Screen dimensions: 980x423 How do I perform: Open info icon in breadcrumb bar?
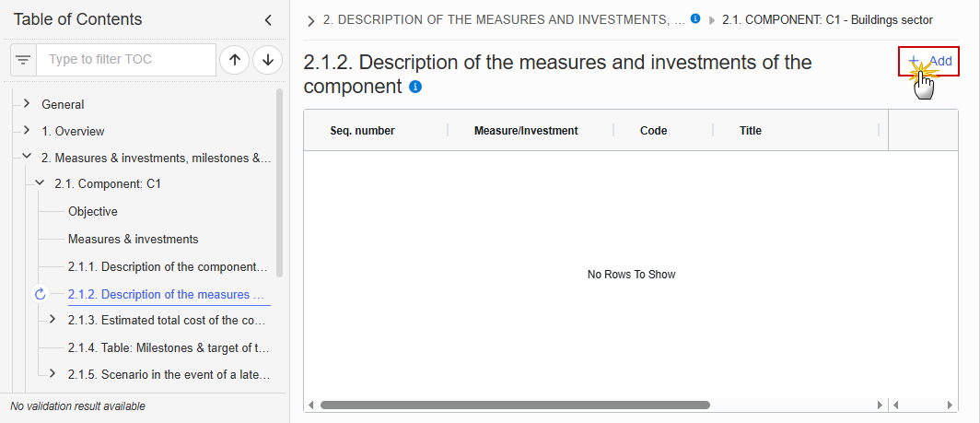pos(695,19)
